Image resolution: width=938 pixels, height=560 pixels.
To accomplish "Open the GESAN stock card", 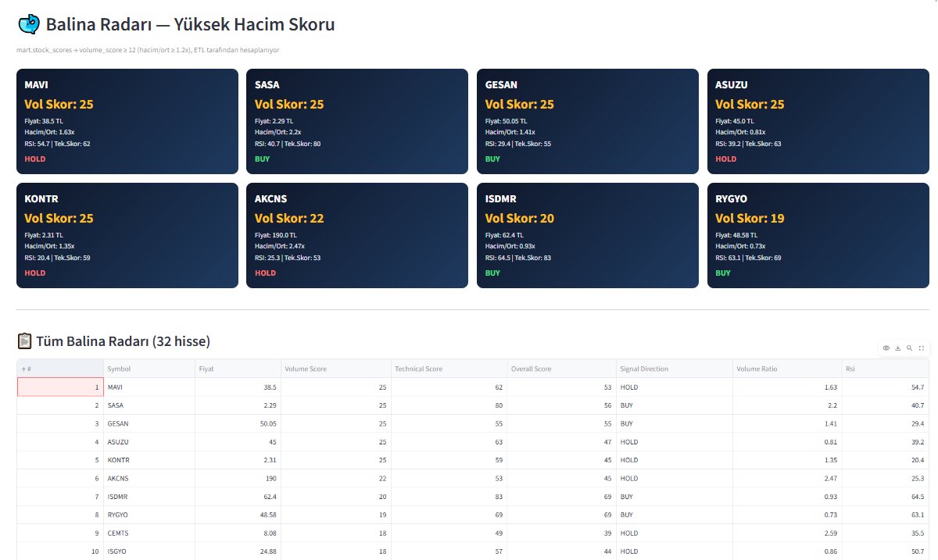I will click(x=588, y=122).
